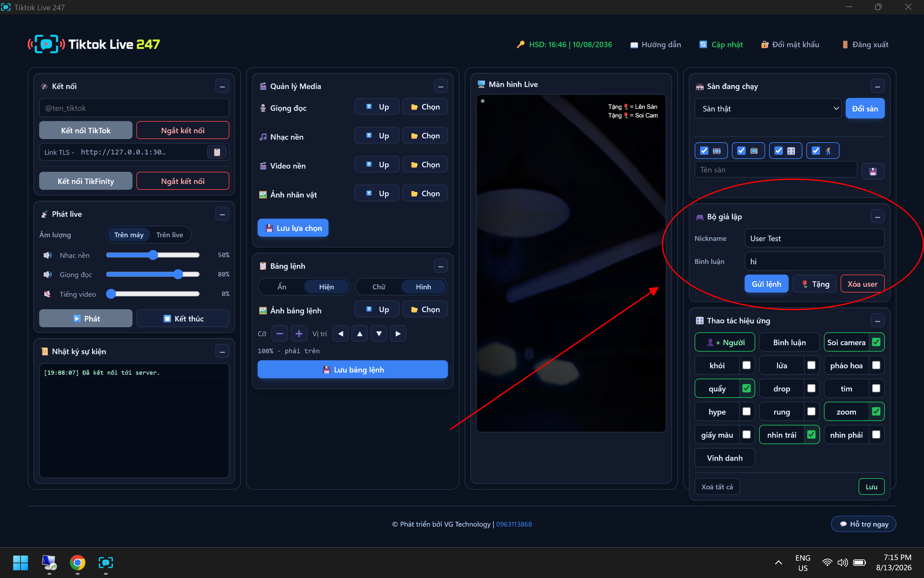Open the 0963113868 phone link
The image size is (924, 578).
pyautogui.click(x=514, y=524)
